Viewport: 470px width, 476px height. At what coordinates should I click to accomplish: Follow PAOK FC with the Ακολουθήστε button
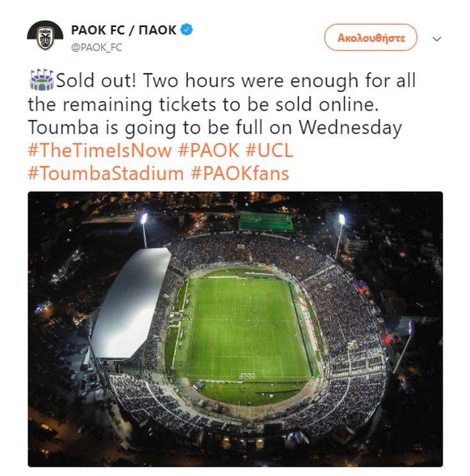click(371, 38)
